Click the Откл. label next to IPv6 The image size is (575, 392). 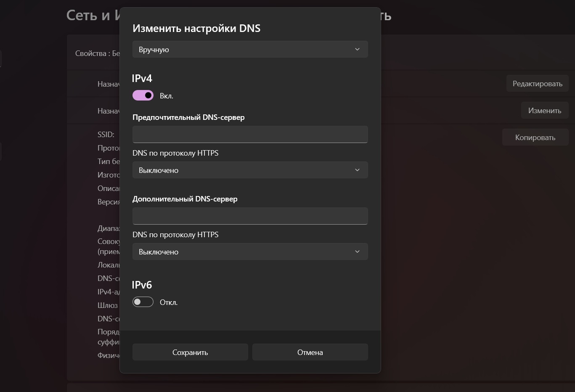(x=169, y=302)
